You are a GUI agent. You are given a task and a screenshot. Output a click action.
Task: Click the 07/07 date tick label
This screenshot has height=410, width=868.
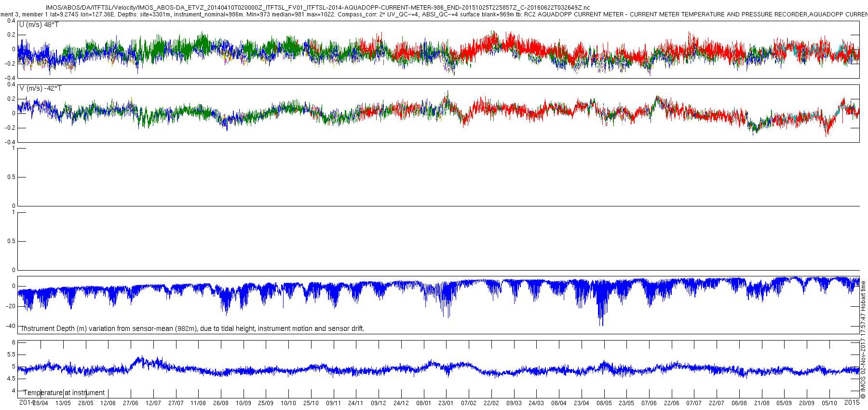(694, 403)
